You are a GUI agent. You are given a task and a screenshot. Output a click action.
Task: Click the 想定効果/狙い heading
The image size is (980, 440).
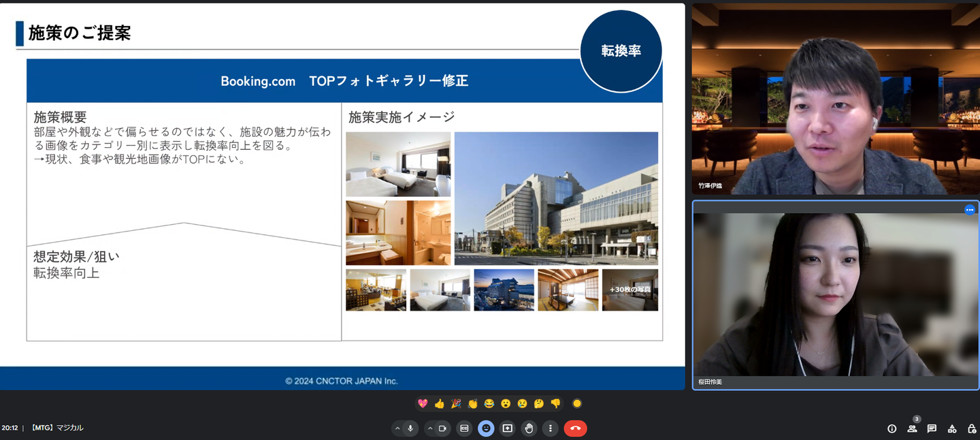76,257
